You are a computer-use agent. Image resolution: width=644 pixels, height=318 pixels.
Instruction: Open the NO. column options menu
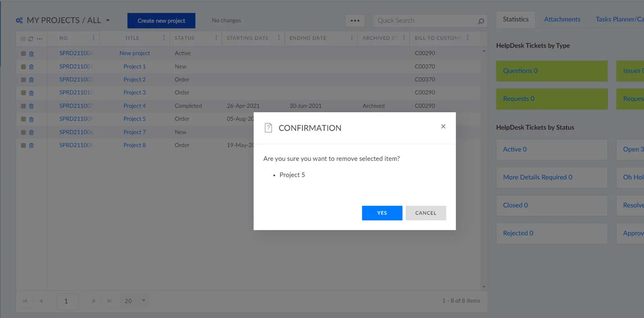[93, 38]
